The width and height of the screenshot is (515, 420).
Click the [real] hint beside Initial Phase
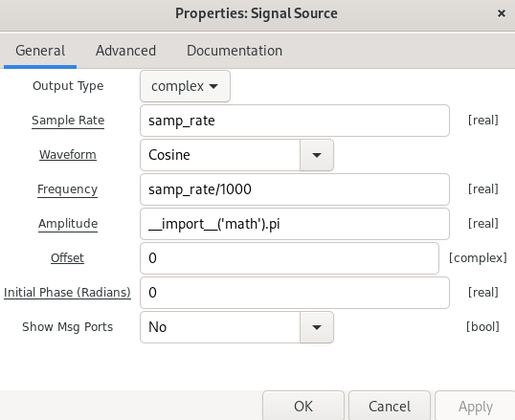click(483, 293)
